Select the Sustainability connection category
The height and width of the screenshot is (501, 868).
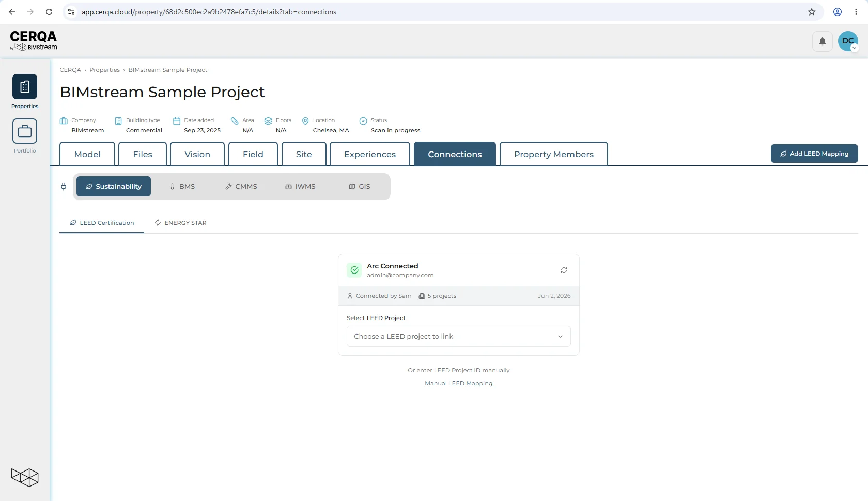114,187
